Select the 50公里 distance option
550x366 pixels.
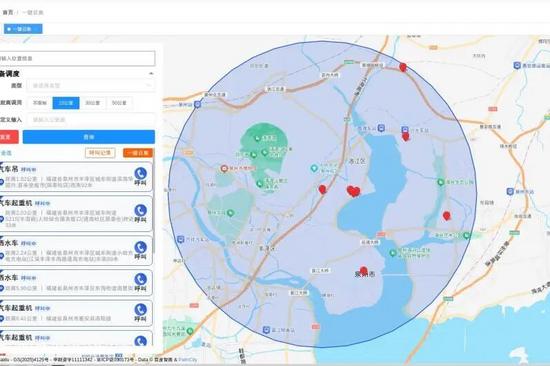click(119, 103)
